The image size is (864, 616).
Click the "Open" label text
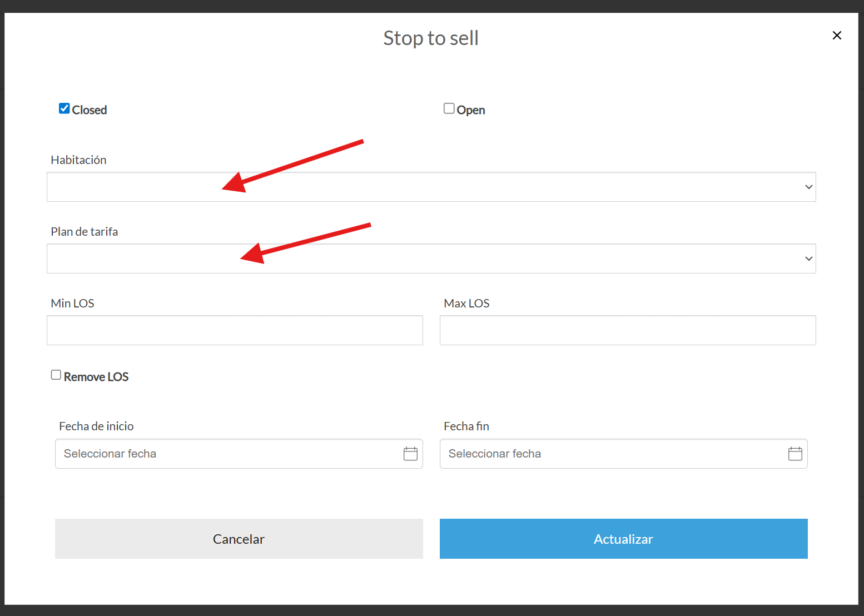pos(471,110)
